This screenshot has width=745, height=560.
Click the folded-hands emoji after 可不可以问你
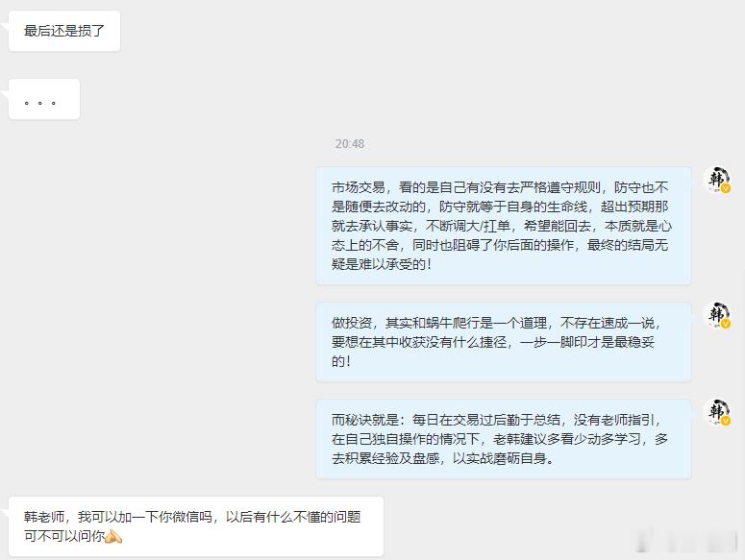coord(113,536)
